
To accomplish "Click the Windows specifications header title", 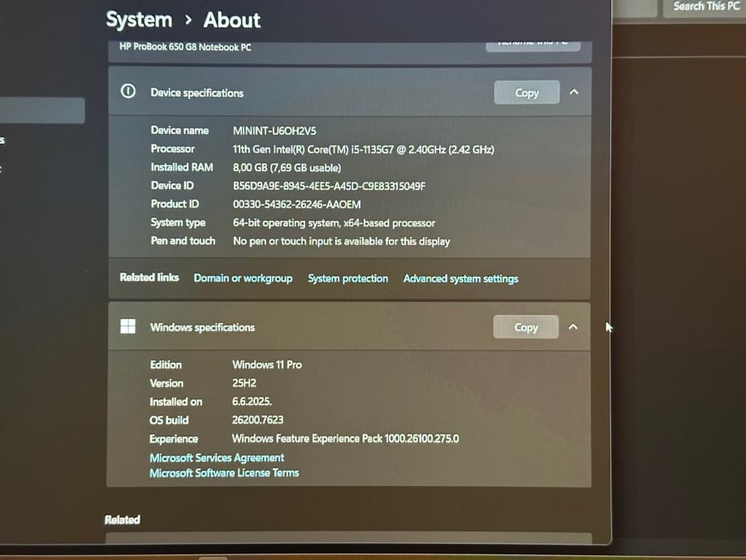I will [203, 327].
